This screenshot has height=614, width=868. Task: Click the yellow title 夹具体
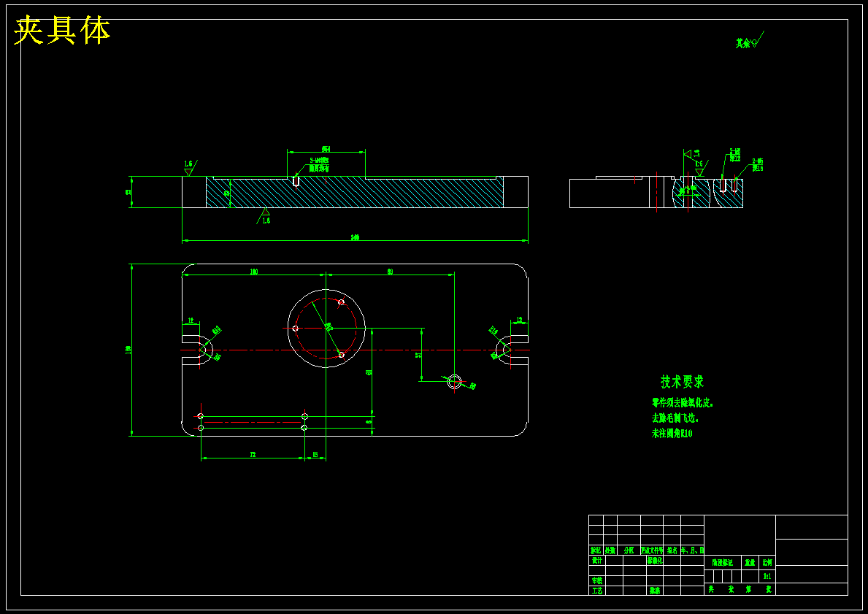(62, 31)
